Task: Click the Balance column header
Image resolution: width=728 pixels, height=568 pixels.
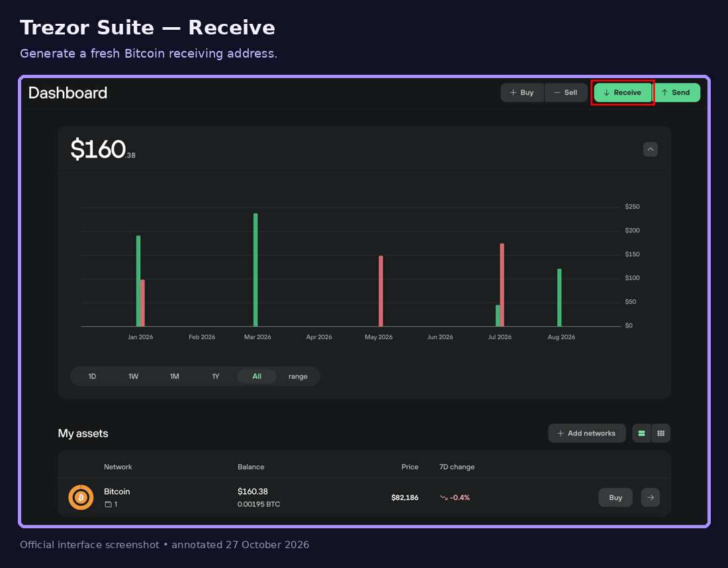Action: [x=251, y=467]
